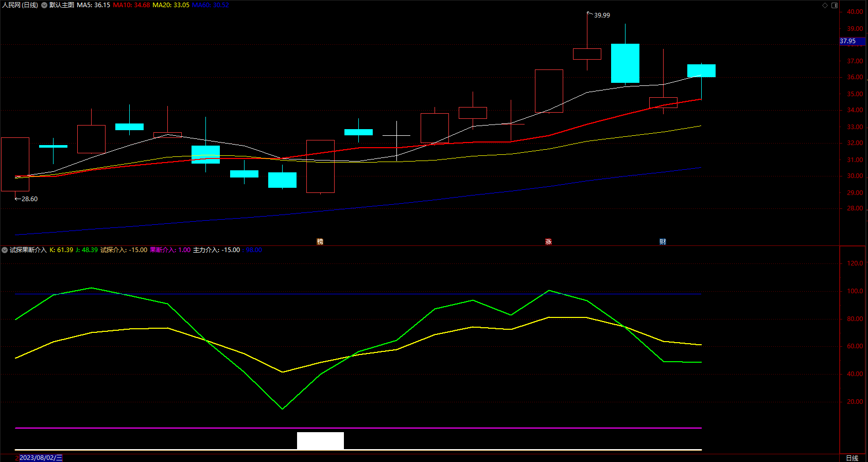Click the 涨 event marker on the timeline
868x462 pixels.
[x=548, y=241]
